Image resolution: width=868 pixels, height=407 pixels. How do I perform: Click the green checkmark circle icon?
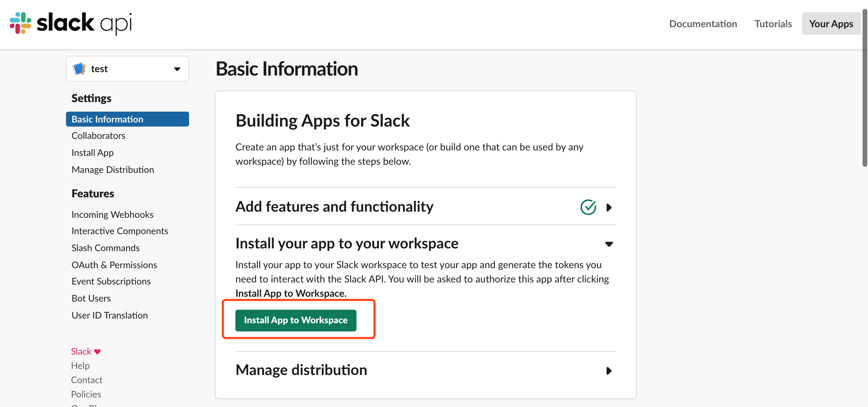coord(588,207)
